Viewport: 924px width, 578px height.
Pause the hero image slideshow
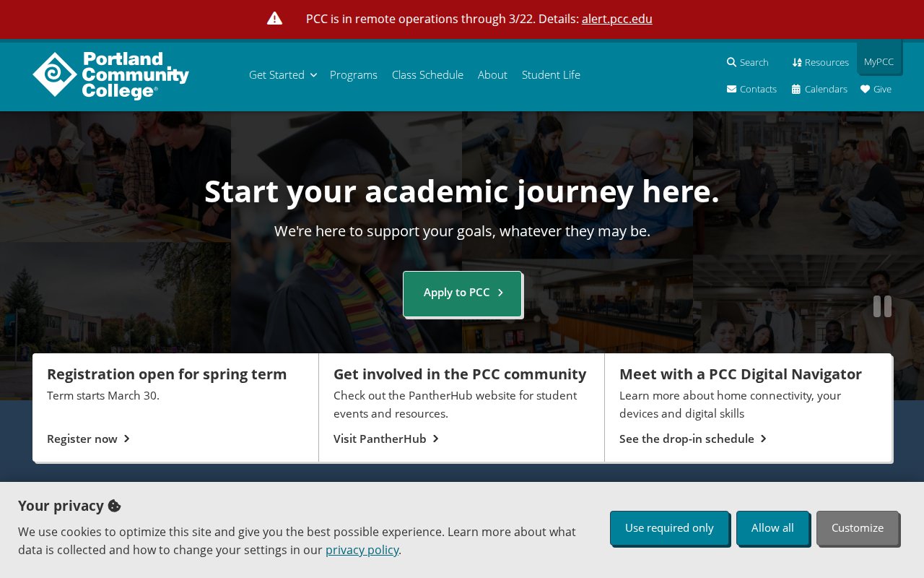[x=882, y=306]
